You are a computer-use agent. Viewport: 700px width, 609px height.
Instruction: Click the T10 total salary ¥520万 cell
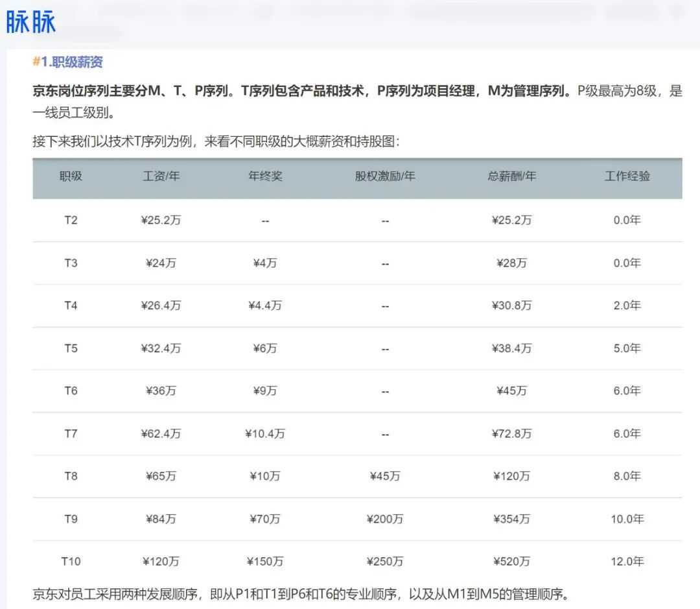511,561
